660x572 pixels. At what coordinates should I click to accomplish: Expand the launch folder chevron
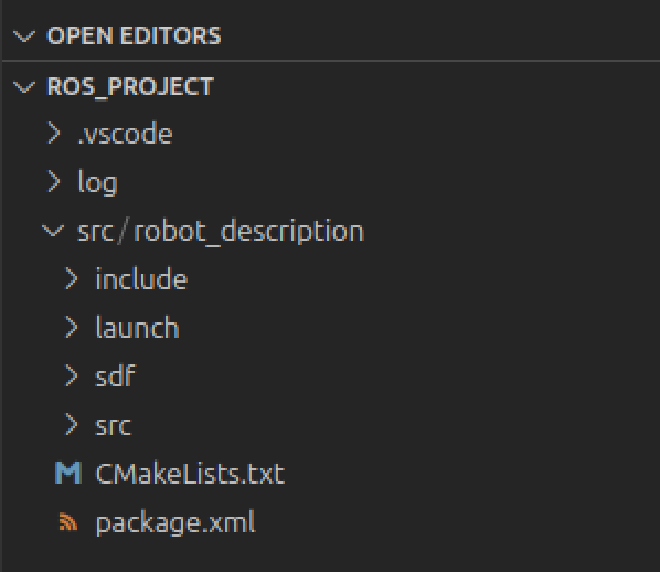pyautogui.click(x=72, y=327)
